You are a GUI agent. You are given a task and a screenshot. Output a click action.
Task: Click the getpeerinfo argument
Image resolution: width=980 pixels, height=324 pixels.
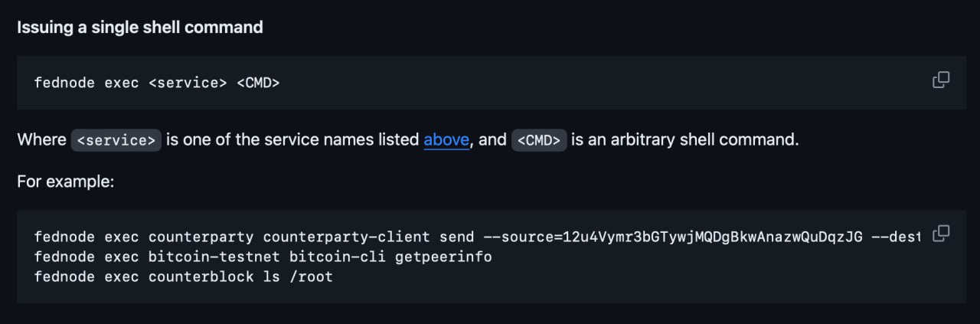443,257
